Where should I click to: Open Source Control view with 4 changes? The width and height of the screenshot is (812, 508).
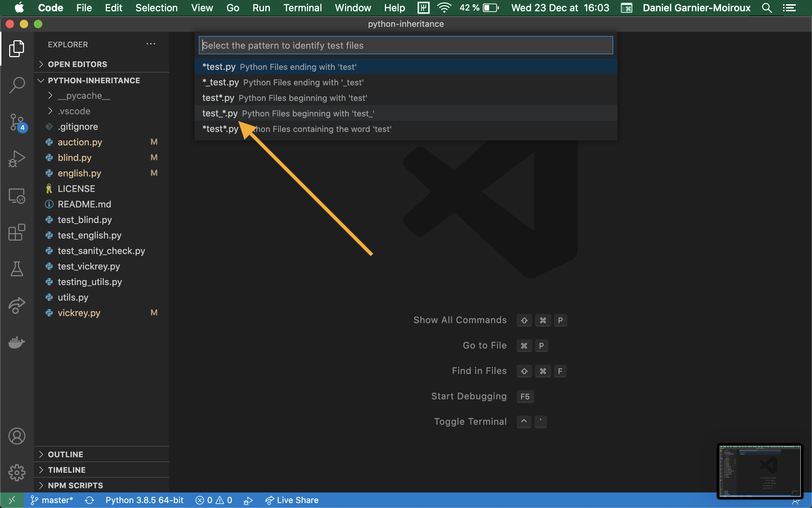17,122
